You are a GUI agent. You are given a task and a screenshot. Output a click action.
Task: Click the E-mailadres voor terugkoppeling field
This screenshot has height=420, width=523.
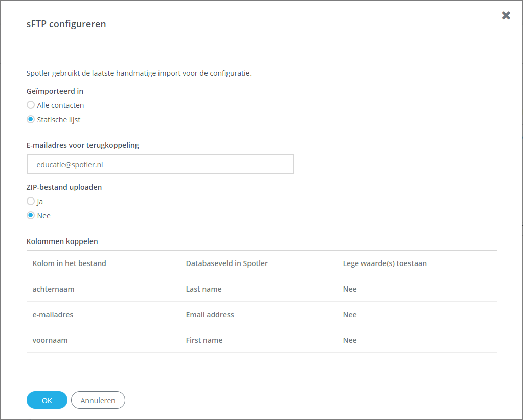160,165
